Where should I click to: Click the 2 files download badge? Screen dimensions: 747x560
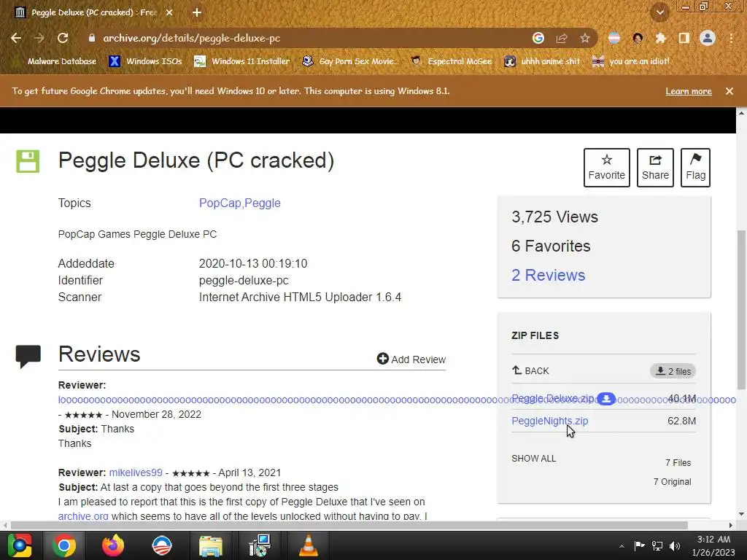673,371
